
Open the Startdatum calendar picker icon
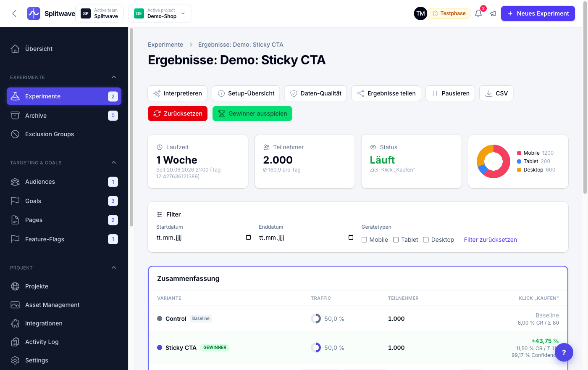tap(248, 238)
